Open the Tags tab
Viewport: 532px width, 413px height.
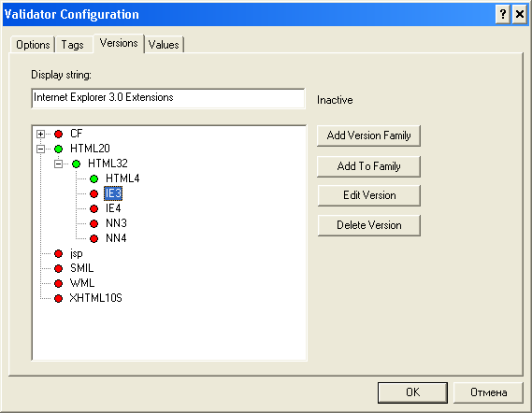(x=73, y=45)
